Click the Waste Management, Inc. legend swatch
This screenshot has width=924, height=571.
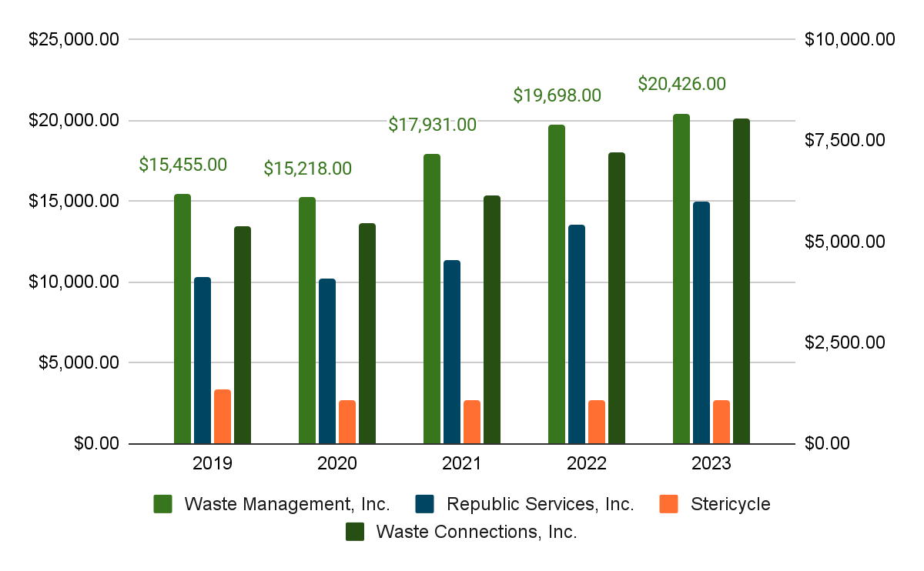point(163,504)
